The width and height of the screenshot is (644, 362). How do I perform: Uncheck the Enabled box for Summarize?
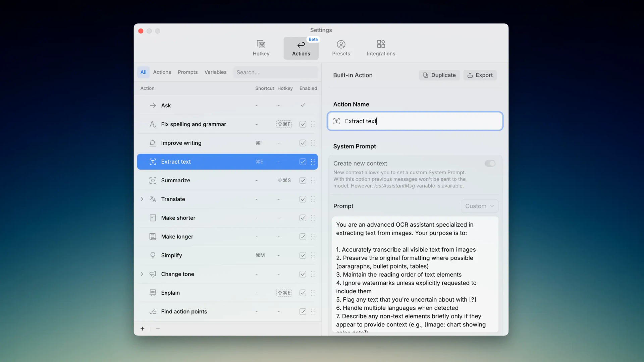point(302,180)
